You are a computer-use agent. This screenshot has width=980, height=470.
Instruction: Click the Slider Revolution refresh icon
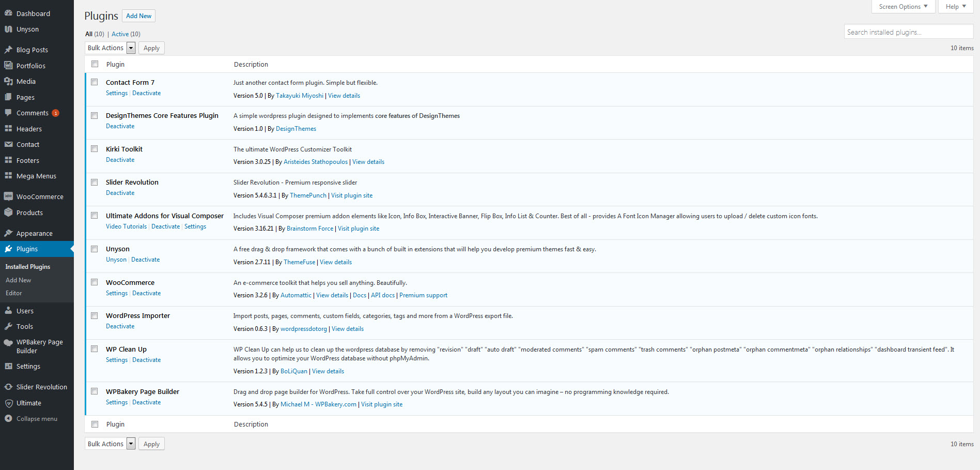point(8,387)
